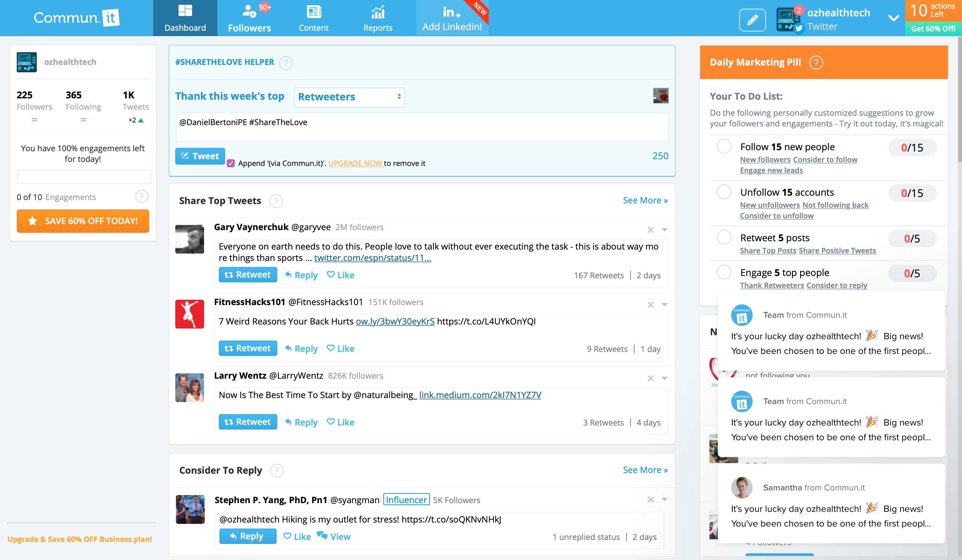Viewport: 962px width, 560px height.
Task: Click SAVE 60% OFF TODAY button
Action: (83, 221)
